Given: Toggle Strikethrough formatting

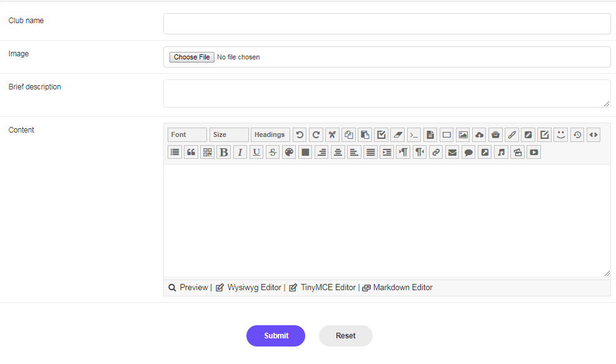Looking at the screenshot, I should 273,152.
